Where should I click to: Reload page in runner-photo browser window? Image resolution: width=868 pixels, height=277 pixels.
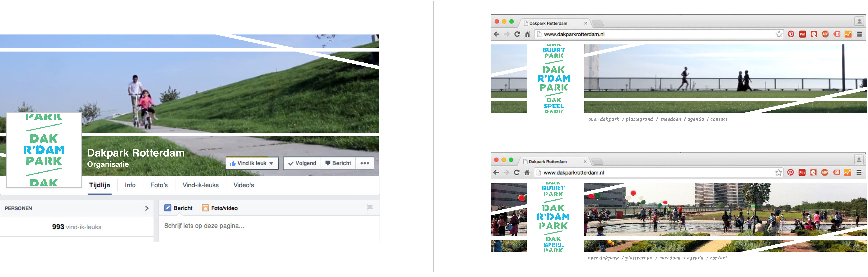click(x=517, y=34)
